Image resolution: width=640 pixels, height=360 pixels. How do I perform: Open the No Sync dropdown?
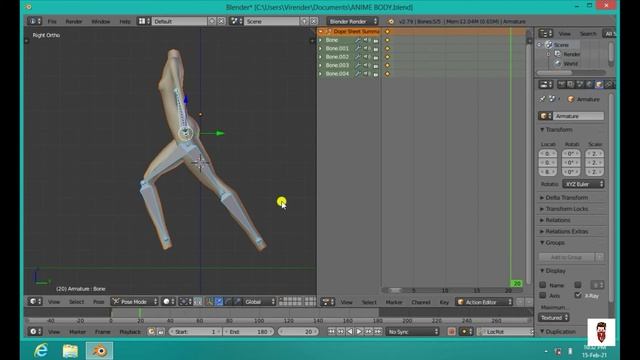pyautogui.click(x=413, y=331)
